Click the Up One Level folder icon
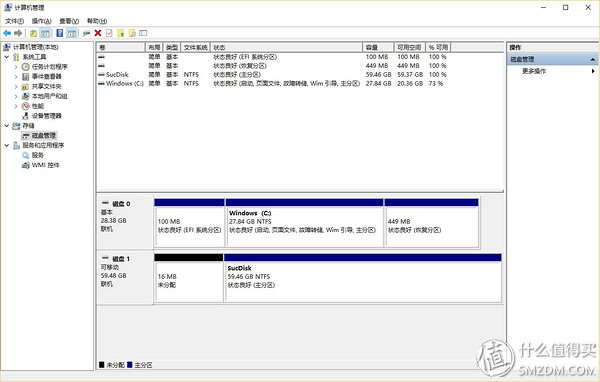Screen dimensions: 600x382 [x=34, y=33]
